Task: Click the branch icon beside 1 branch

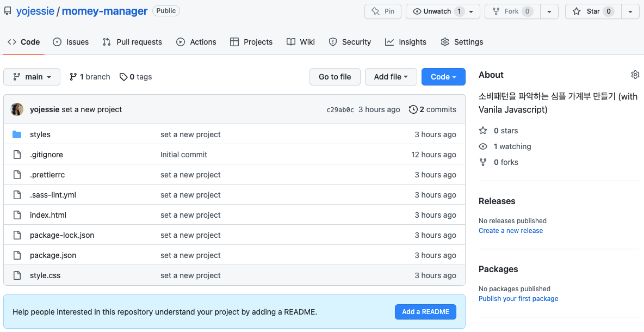Action: (x=73, y=77)
